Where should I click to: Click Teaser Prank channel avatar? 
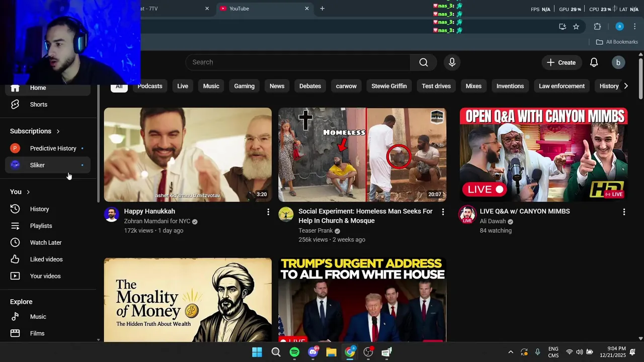pos(286,214)
